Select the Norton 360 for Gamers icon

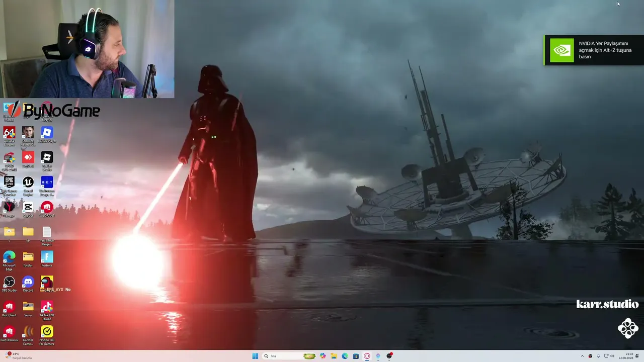click(47, 336)
